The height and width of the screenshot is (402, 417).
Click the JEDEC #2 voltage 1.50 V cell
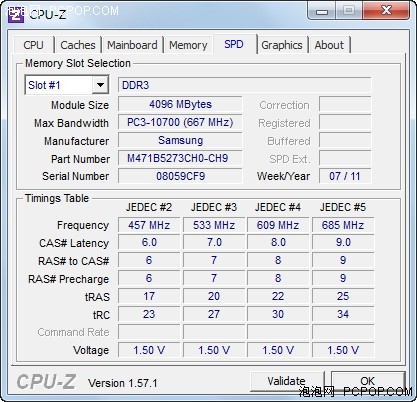coord(149,350)
